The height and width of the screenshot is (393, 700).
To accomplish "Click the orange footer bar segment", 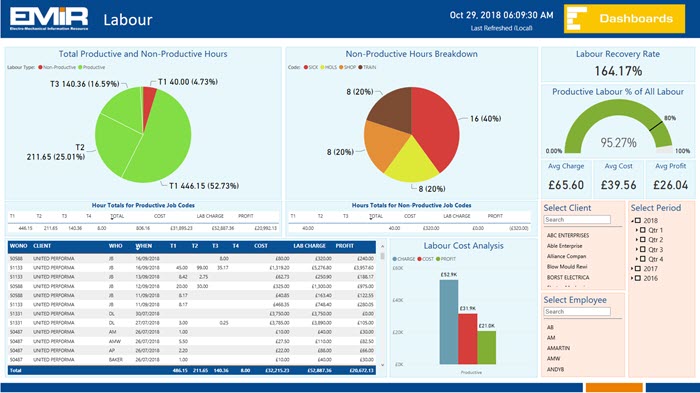I will pyautogui.click(x=614, y=388).
